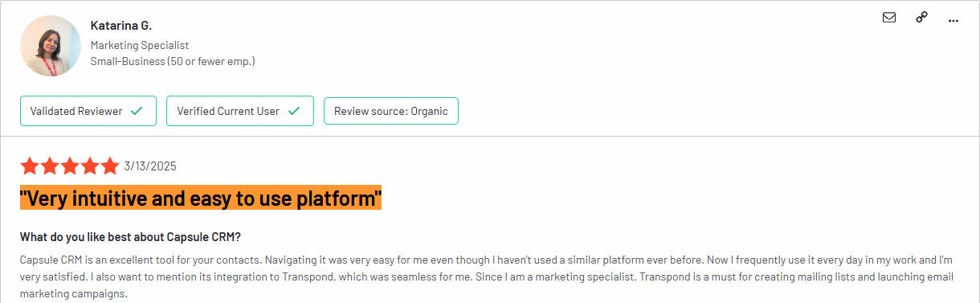Screen dimensions: 980x303
Task: Click the first rating star
Action: tap(30, 166)
